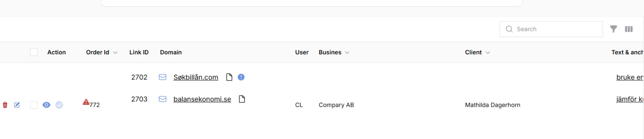The image size is (644, 139).
Task: Open the filter funnel icon
Action: [613, 29]
